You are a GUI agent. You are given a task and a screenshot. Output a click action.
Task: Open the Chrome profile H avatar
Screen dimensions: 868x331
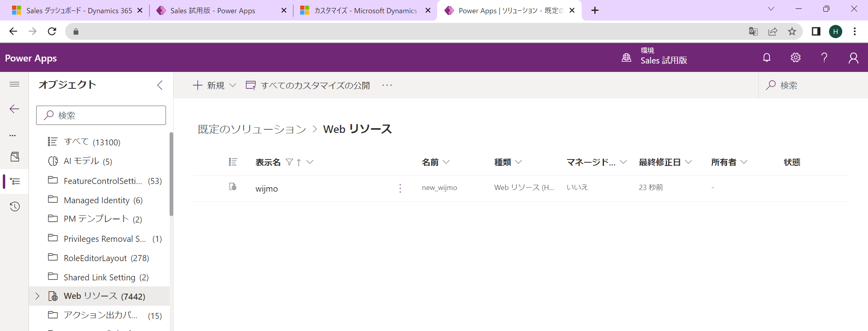coord(836,31)
